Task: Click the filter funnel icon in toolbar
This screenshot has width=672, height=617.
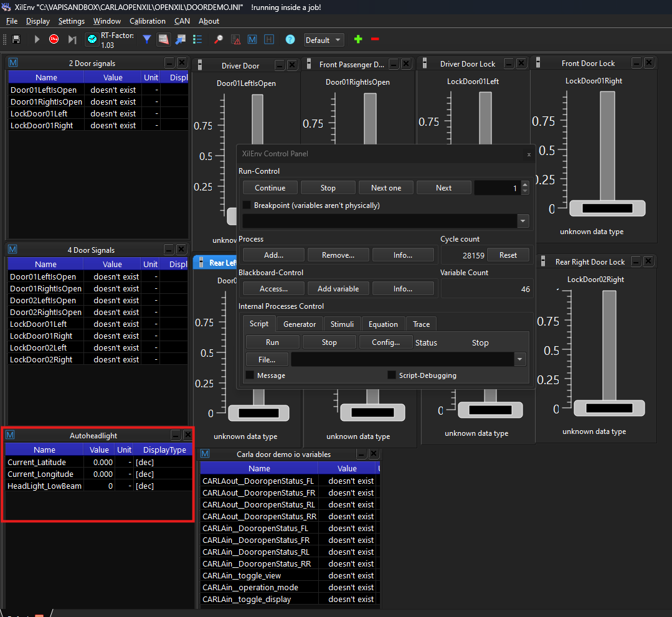Action: (146, 39)
